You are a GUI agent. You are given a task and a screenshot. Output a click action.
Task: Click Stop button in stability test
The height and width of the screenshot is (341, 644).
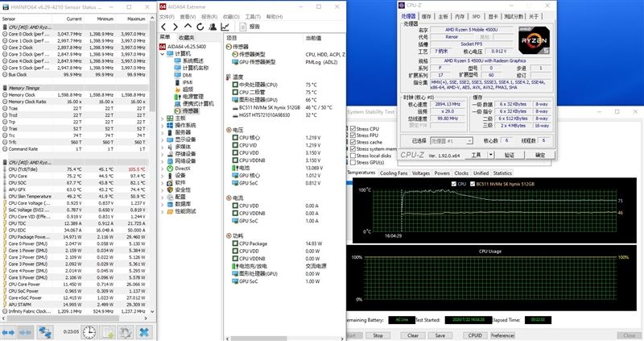(x=378, y=335)
